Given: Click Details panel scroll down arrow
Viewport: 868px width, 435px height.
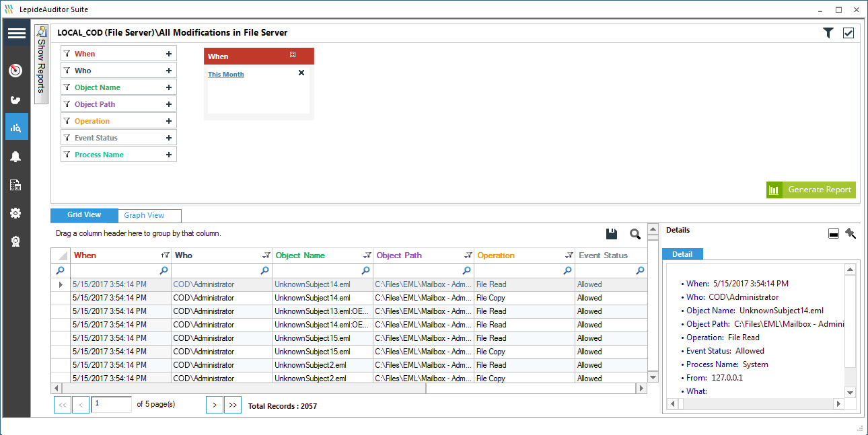Looking at the screenshot, I should click(x=851, y=392).
